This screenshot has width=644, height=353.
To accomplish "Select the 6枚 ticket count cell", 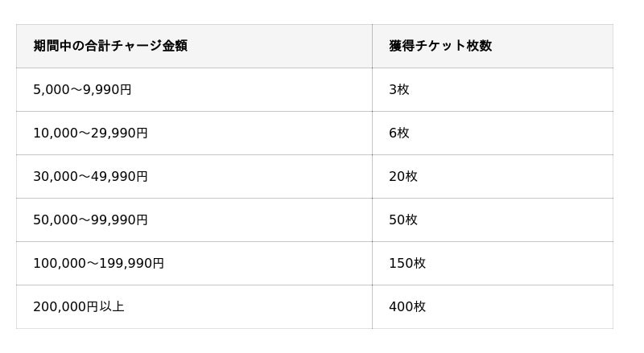I will point(399,133).
